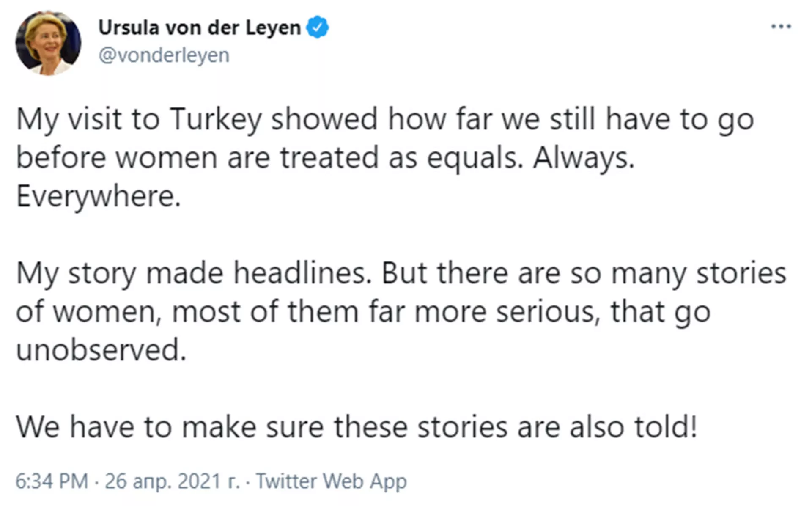This screenshot has width=812, height=506.
Task: Click the line 'We have to make sure'
Action: point(357,426)
